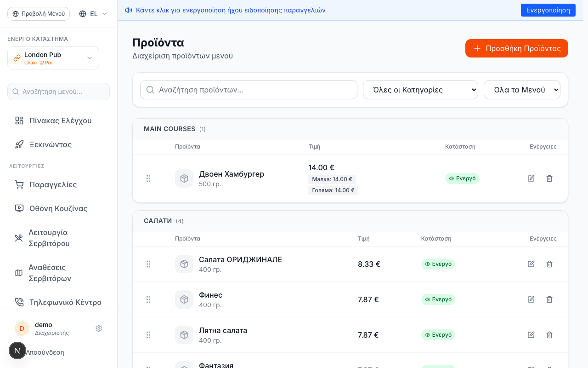Click the Προσθήκη Προϊόντος button
588x368 pixels.
[517, 48]
